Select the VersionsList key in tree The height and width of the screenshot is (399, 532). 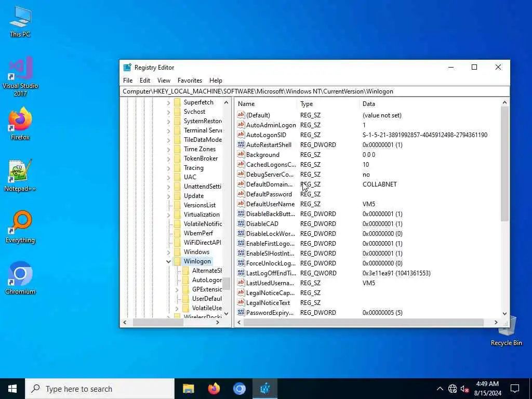(x=200, y=205)
